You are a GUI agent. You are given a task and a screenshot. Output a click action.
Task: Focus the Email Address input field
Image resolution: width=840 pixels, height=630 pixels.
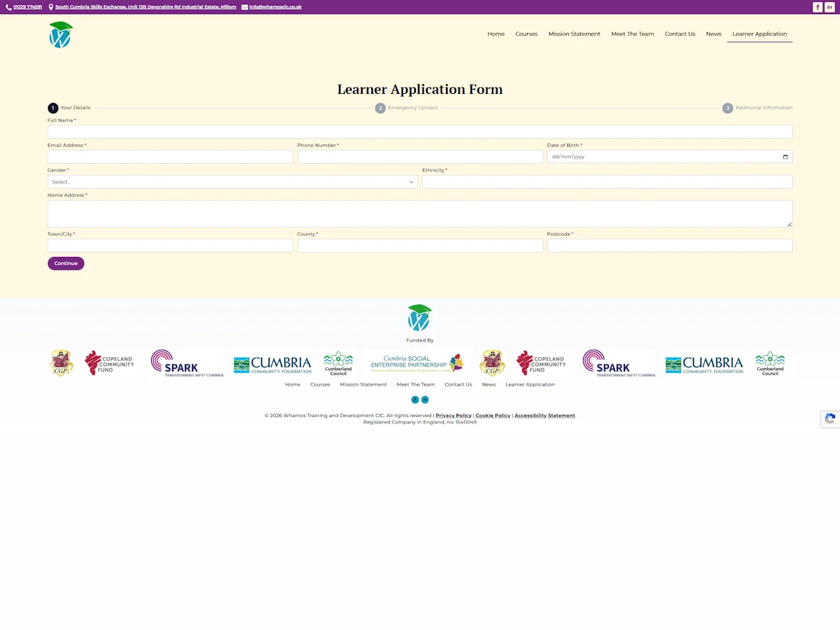(x=170, y=157)
